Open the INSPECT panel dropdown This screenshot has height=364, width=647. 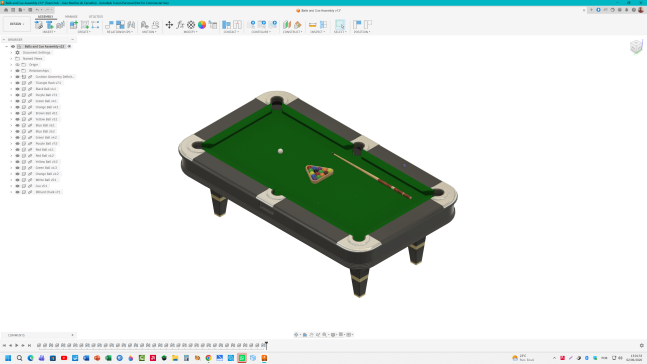click(x=317, y=32)
